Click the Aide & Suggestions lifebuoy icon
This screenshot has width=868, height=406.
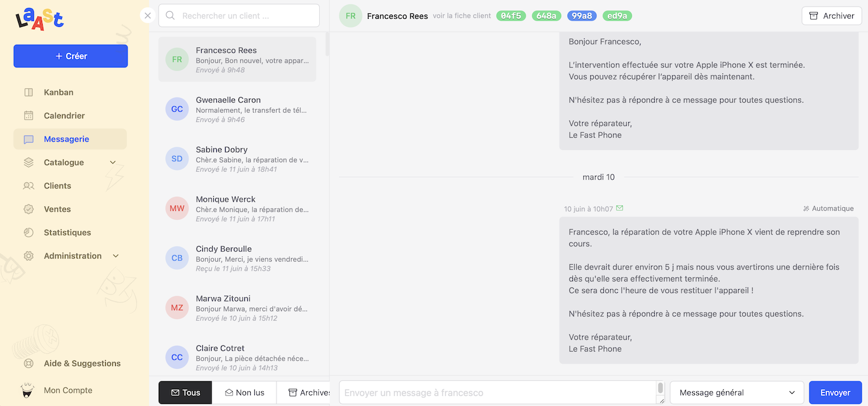(x=29, y=363)
